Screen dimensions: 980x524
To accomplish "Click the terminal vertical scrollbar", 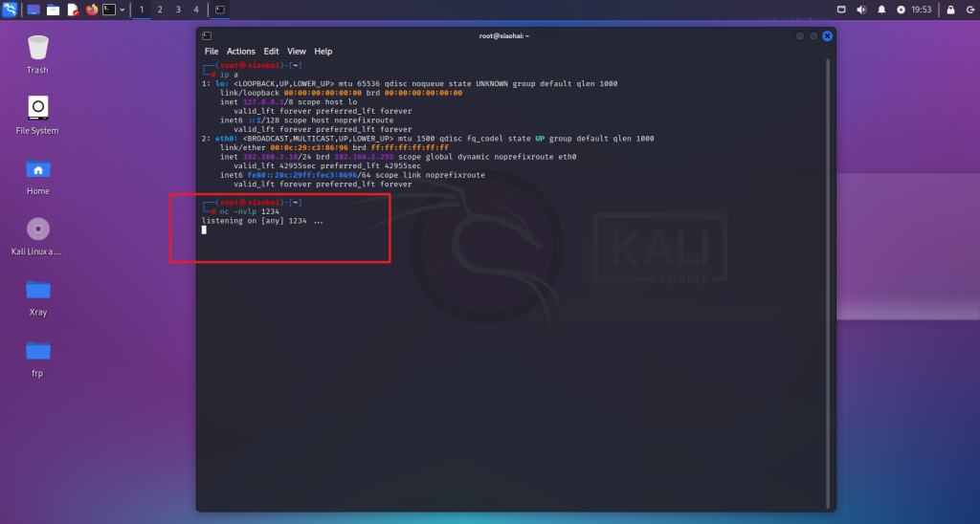I will pyautogui.click(x=828, y=284).
